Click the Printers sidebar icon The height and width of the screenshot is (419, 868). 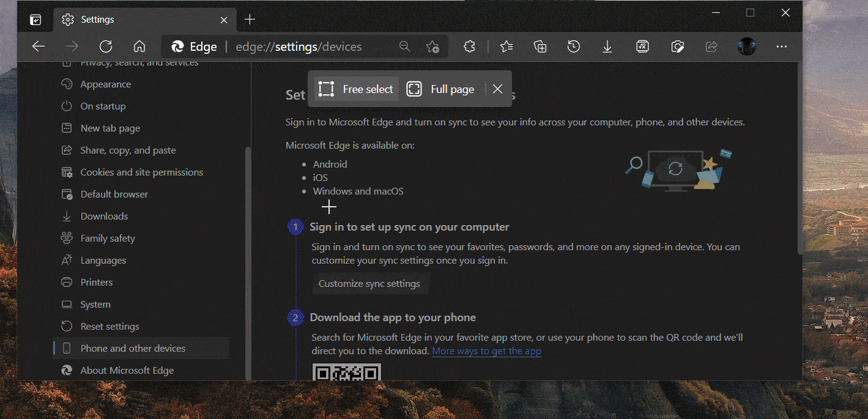pos(67,283)
